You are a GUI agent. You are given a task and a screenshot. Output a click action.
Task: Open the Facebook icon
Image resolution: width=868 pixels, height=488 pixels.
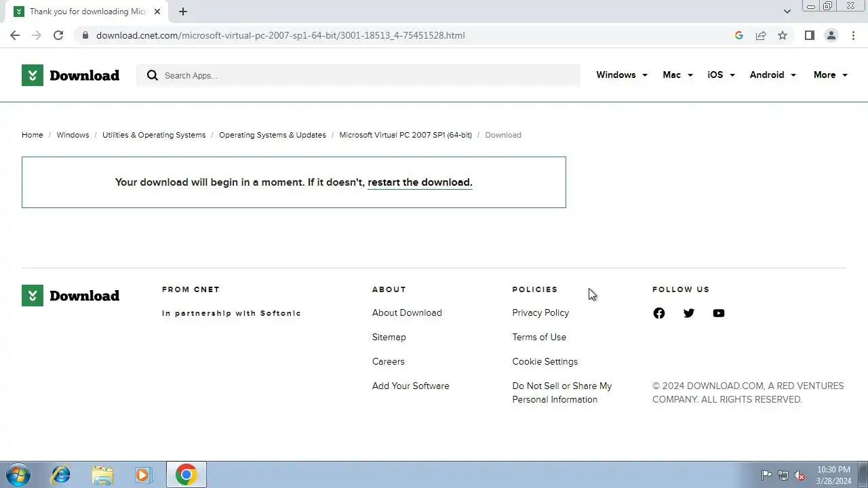click(x=659, y=313)
